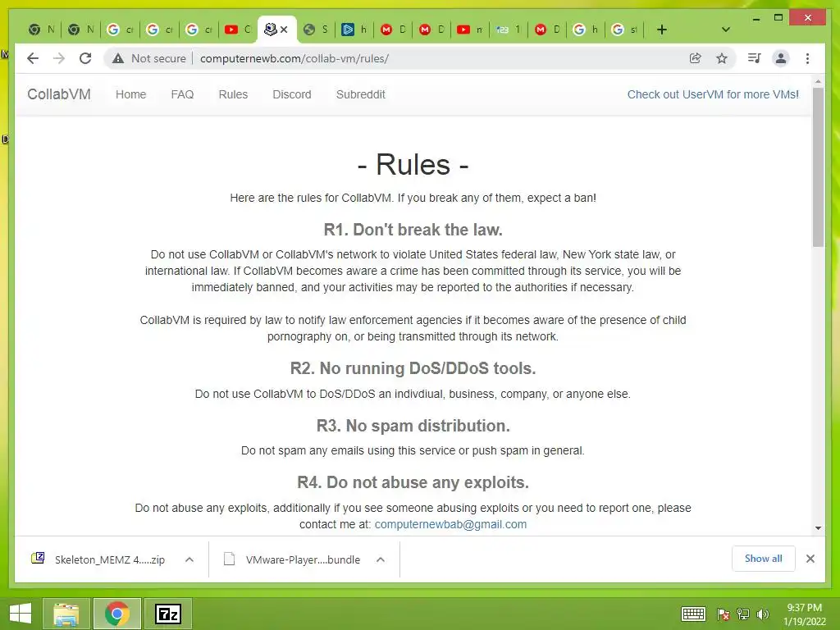Click the Show all downloads button
840x630 pixels.
coord(764,558)
